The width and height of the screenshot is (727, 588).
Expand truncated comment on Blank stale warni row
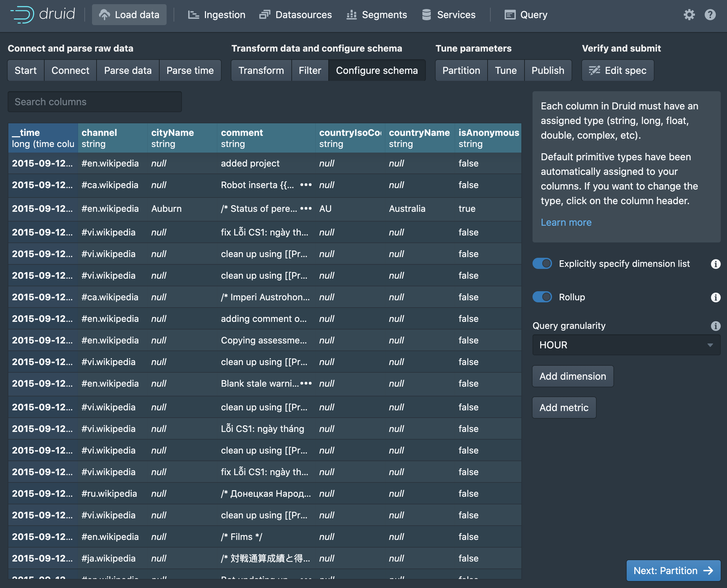click(306, 384)
